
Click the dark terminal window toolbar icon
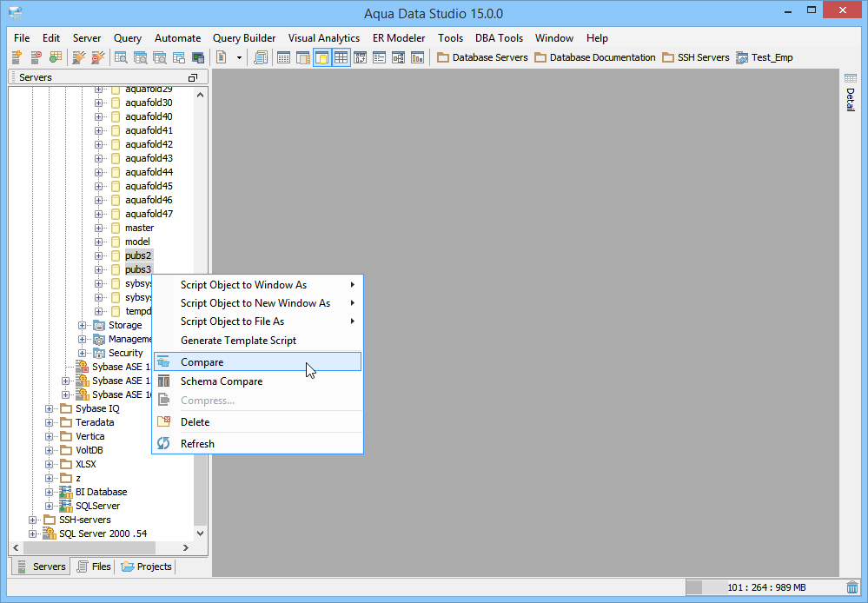[x=198, y=57]
